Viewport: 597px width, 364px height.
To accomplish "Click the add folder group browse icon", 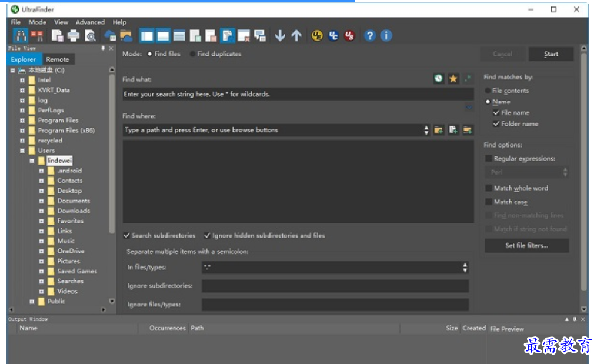I will coord(468,130).
